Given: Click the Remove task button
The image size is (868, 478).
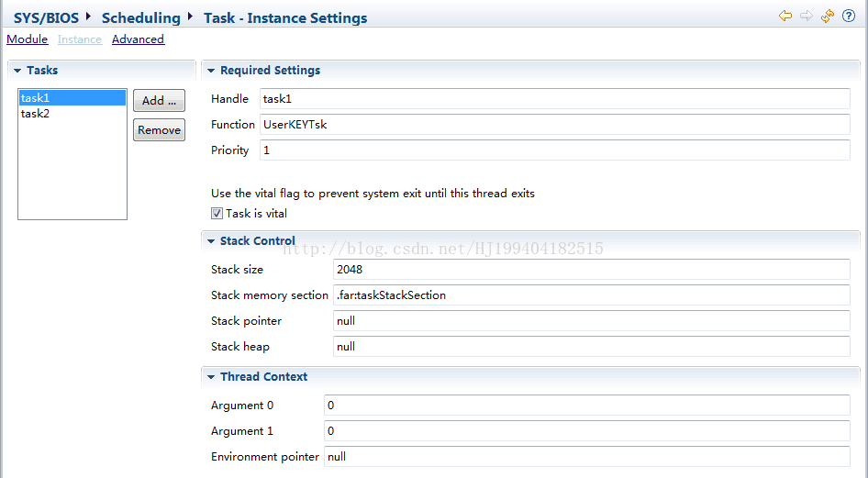Looking at the screenshot, I should pyautogui.click(x=159, y=130).
